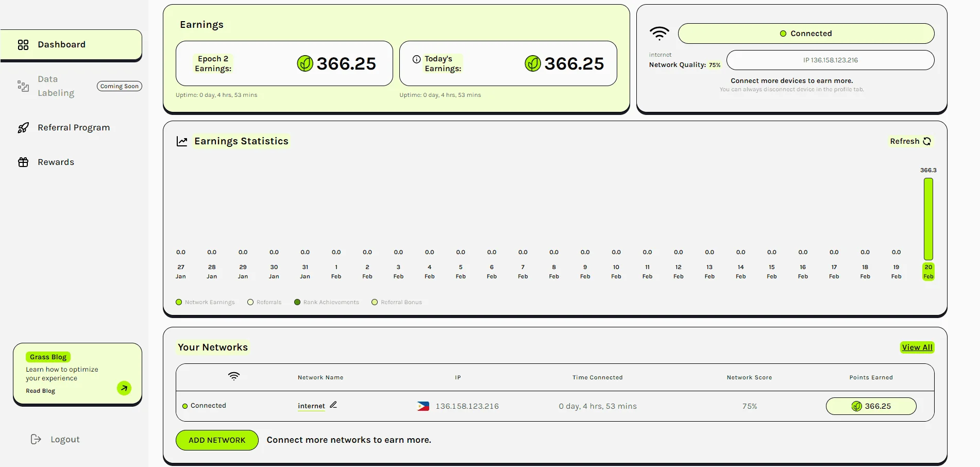Click the Network Name column header
Viewport: 980px width, 467px height.
[x=320, y=377]
